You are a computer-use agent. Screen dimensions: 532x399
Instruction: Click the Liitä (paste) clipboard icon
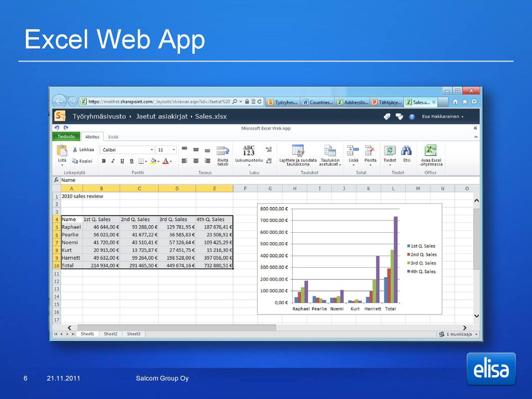(x=62, y=150)
